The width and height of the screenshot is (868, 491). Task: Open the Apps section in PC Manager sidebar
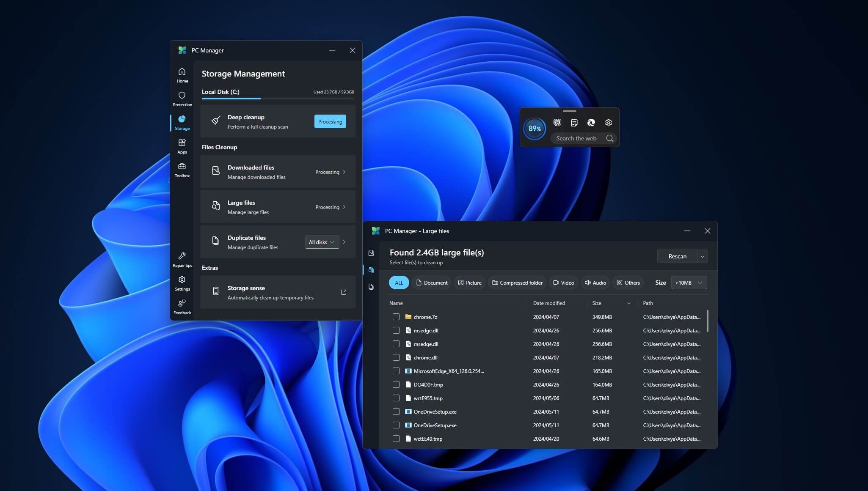(182, 146)
